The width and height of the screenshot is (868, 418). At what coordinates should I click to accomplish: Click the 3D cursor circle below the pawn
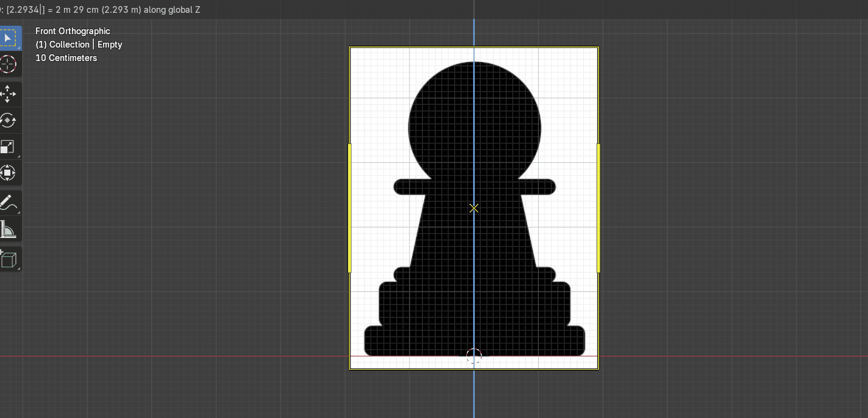474,356
